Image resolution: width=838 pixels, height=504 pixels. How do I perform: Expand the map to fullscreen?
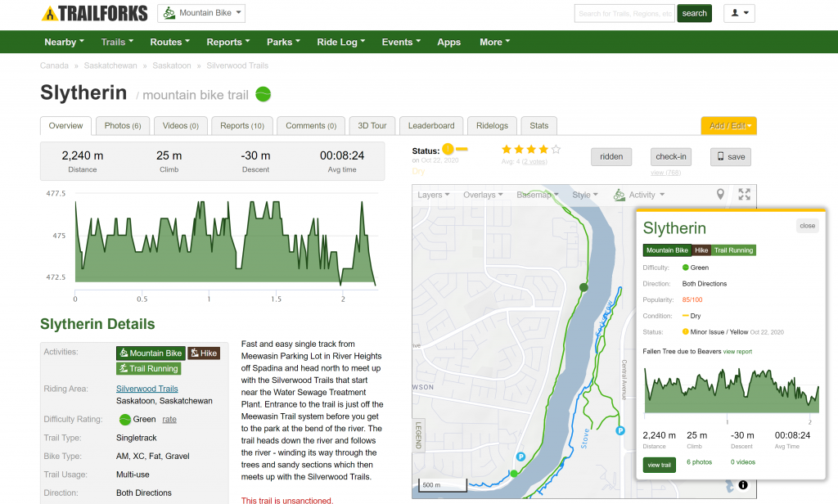tap(745, 195)
